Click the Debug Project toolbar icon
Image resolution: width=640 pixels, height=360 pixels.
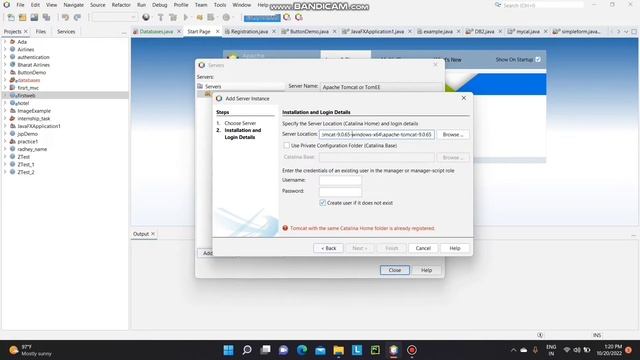(200, 18)
